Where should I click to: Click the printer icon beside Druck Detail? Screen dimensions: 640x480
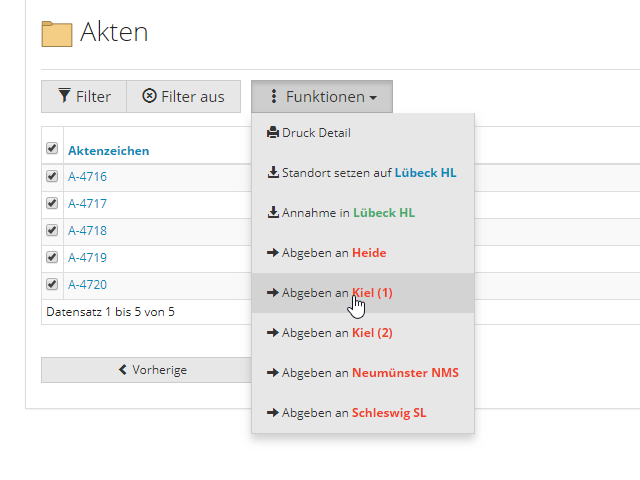coord(273,133)
